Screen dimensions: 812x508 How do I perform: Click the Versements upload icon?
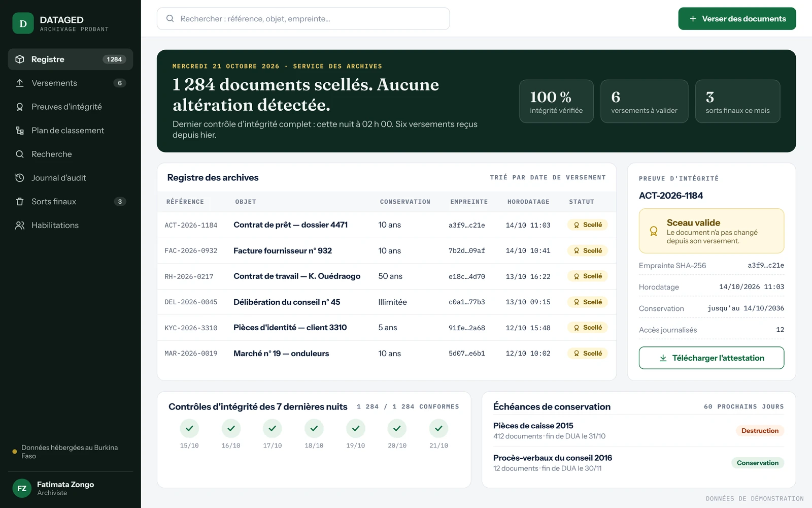[x=20, y=83]
